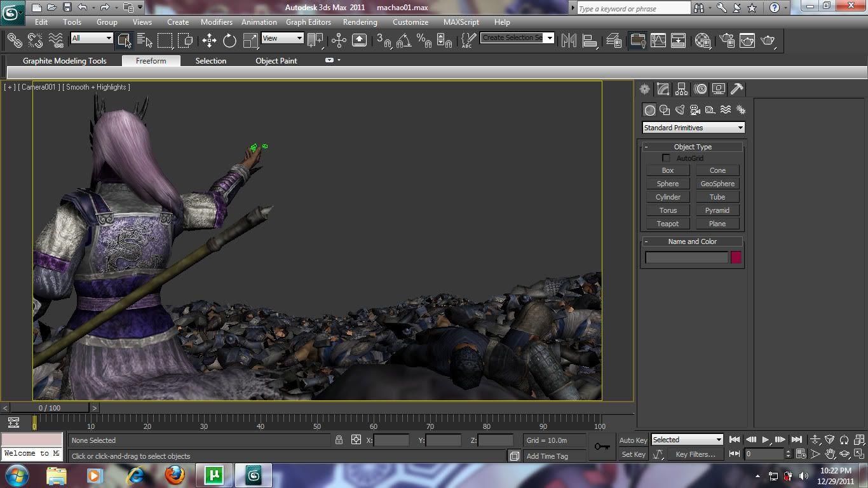Open Firefox from the taskbar
Screen dimensions: 868x488
(x=174, y=475)
